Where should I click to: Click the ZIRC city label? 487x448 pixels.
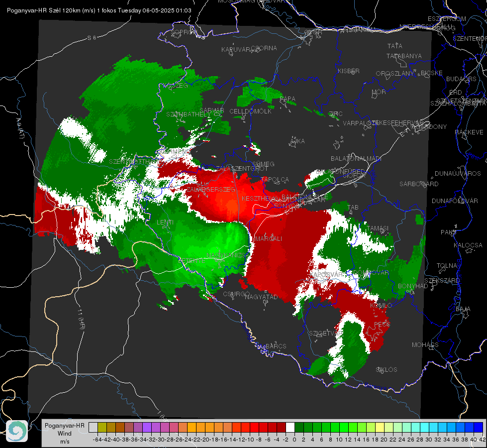click(x=336, y=114)
